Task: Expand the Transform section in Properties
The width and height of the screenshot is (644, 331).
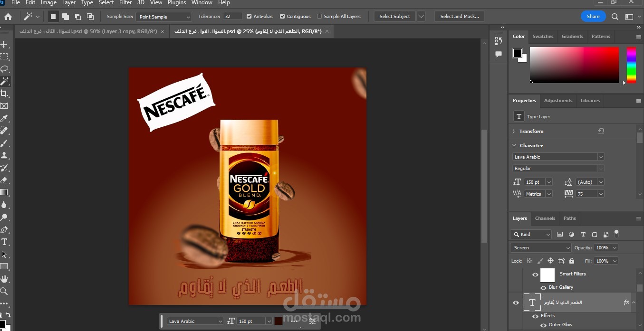Action: tap(514, 131)
